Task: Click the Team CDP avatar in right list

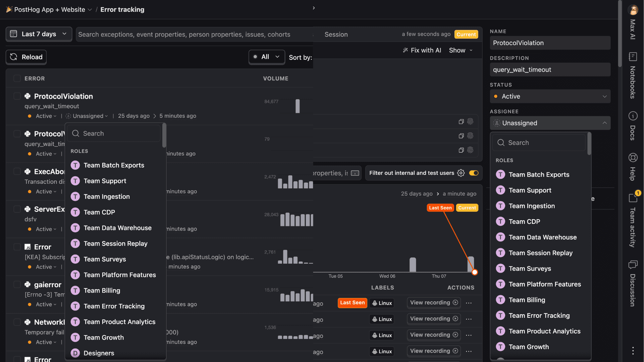Action: 500,222
